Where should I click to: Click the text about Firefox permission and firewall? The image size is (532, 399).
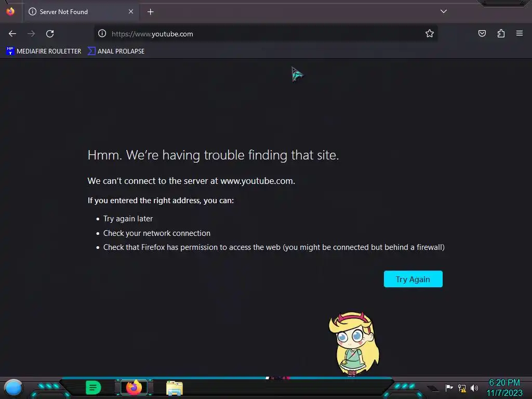click(274, 247)
